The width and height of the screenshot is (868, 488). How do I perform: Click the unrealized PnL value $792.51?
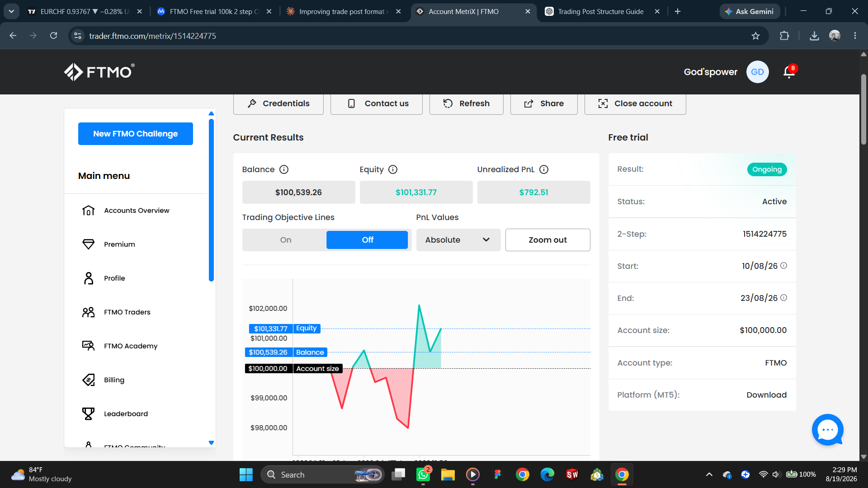tap(533, 192)
